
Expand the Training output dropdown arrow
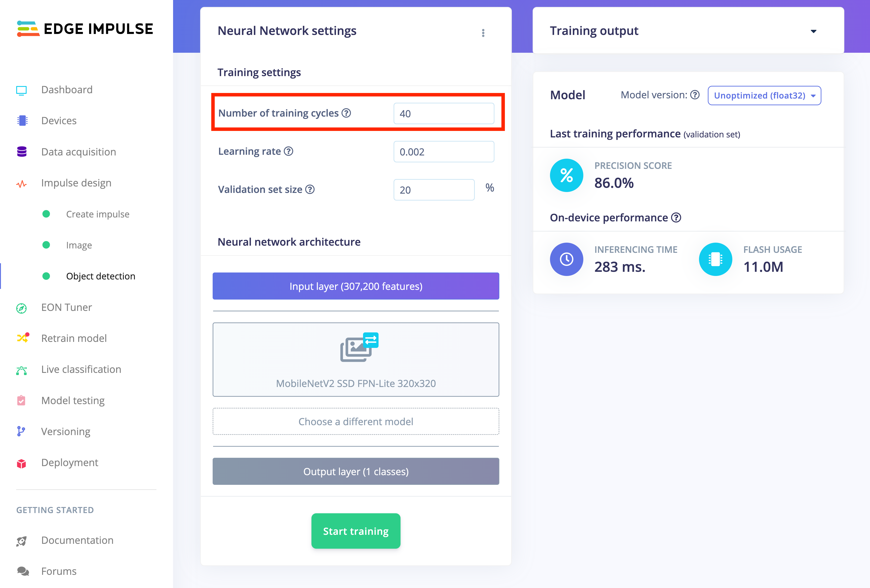(813, 31)
